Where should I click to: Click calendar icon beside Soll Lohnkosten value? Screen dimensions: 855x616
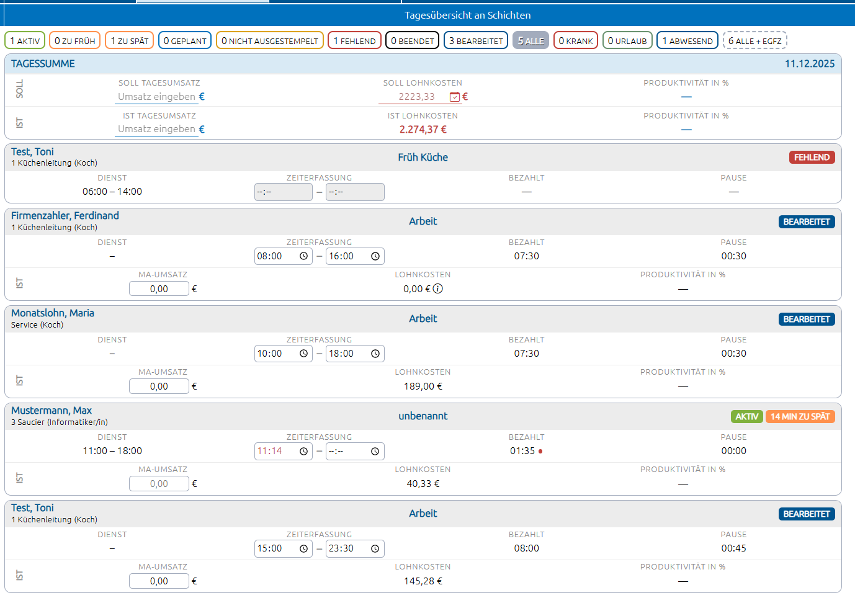click(455, 97)
